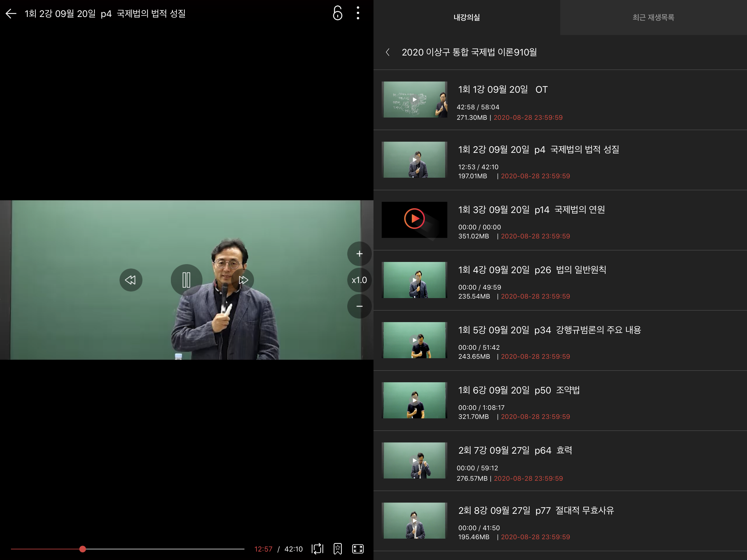Click progress text '12:53 / 42:10'

coord(478,167)
